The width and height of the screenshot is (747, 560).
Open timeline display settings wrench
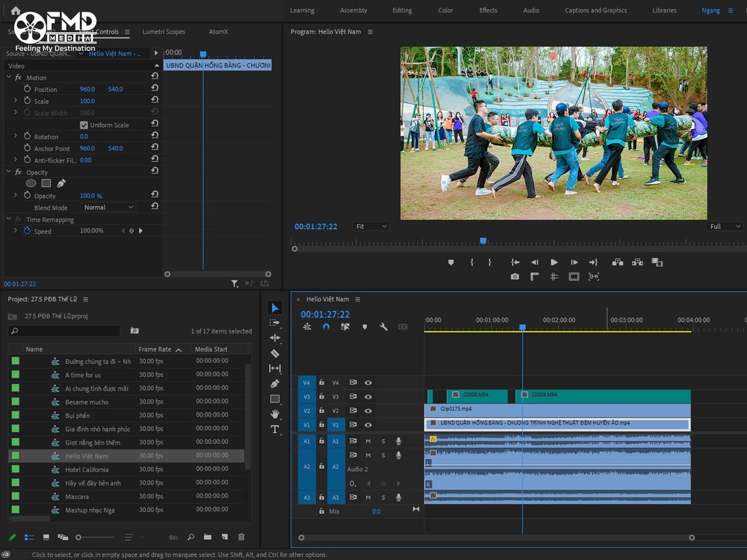pyautogui.click(x=384, y=327)
